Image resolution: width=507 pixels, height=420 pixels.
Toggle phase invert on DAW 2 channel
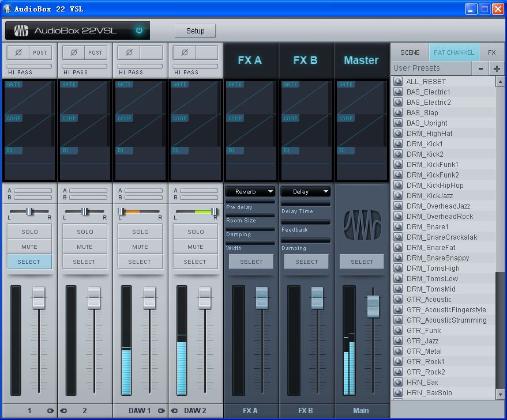click(x=185, y=52)
